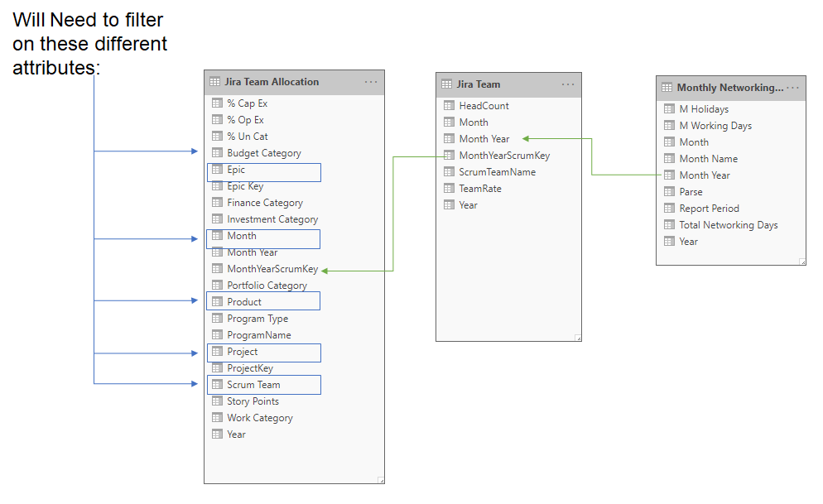The width and height of the screenshot is (823, 504).
Task: Click the field icon next to Report Period
Action: (669, 208)
